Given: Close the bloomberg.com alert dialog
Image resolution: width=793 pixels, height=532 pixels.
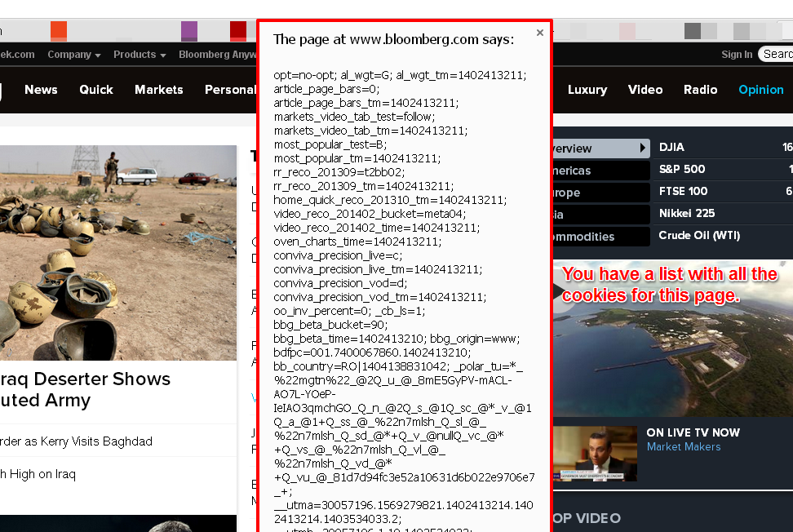Looking at the screenshot, I should click(539, 33).
